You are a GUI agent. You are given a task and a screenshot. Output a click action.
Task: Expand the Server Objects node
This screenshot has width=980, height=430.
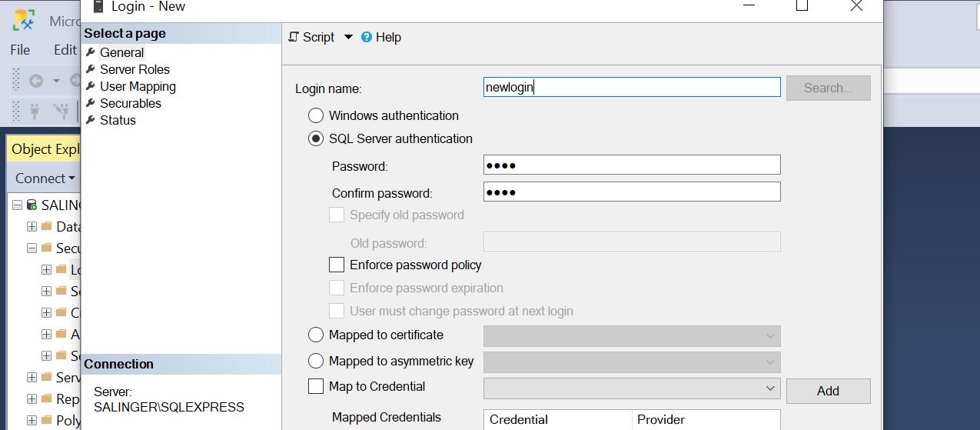click(32, 378)
